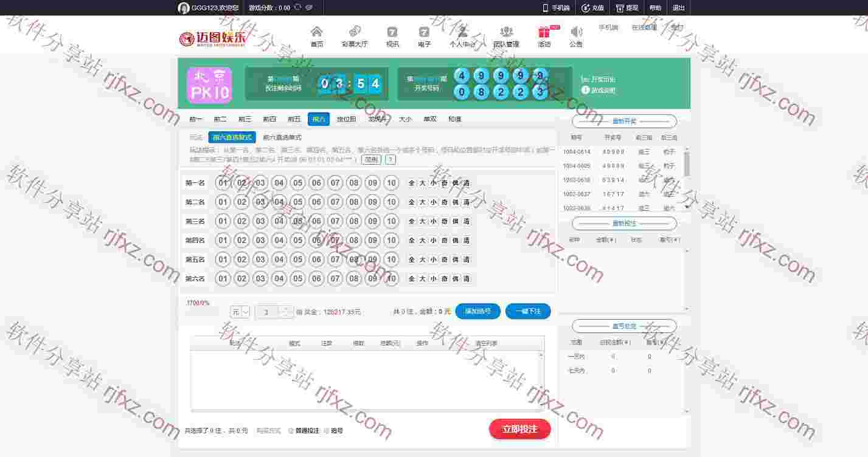Click the multiplier stepper arrows
Screen dimensions: 868x457
pos(286,312)
